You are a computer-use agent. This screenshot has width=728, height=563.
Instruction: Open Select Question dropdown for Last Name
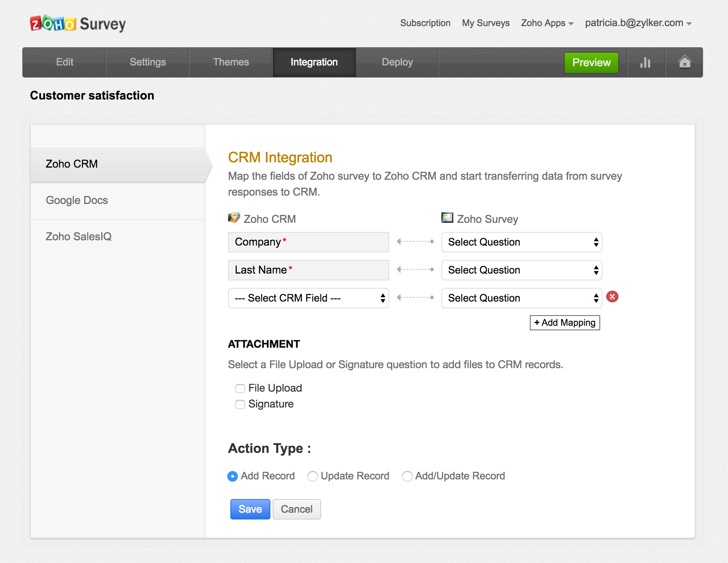point(522,270)
